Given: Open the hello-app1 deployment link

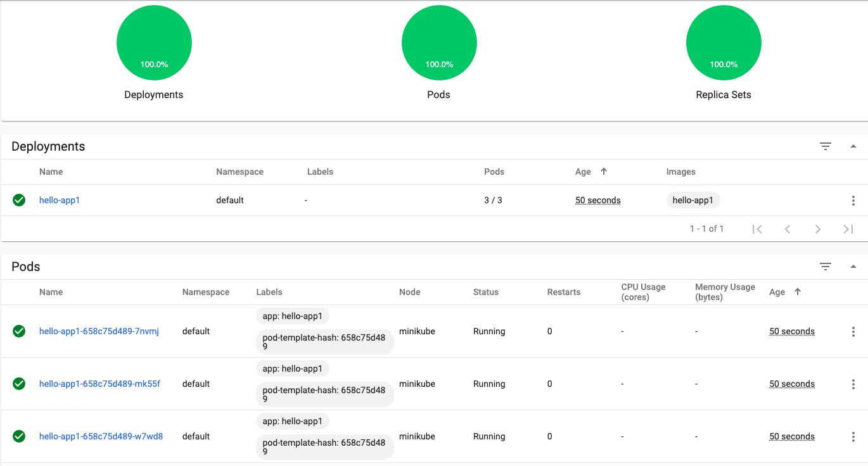Looking at the screenshot, I should tap(60, 201).
